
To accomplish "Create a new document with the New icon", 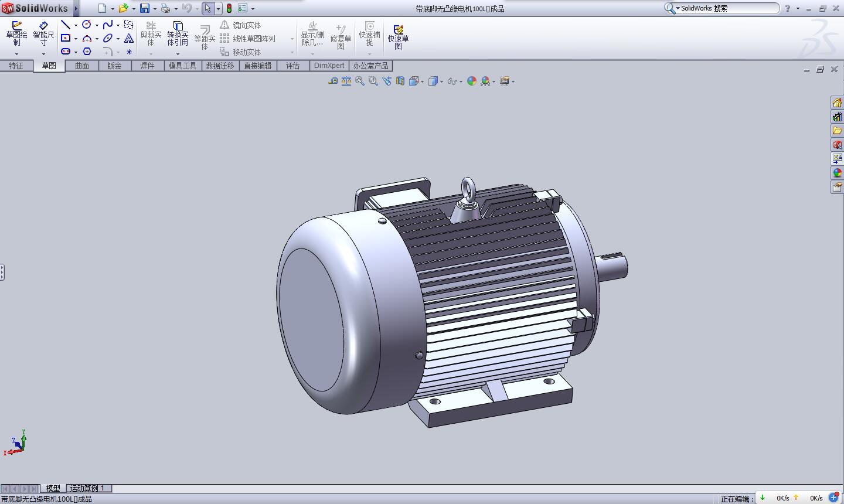I will [102, 8].
